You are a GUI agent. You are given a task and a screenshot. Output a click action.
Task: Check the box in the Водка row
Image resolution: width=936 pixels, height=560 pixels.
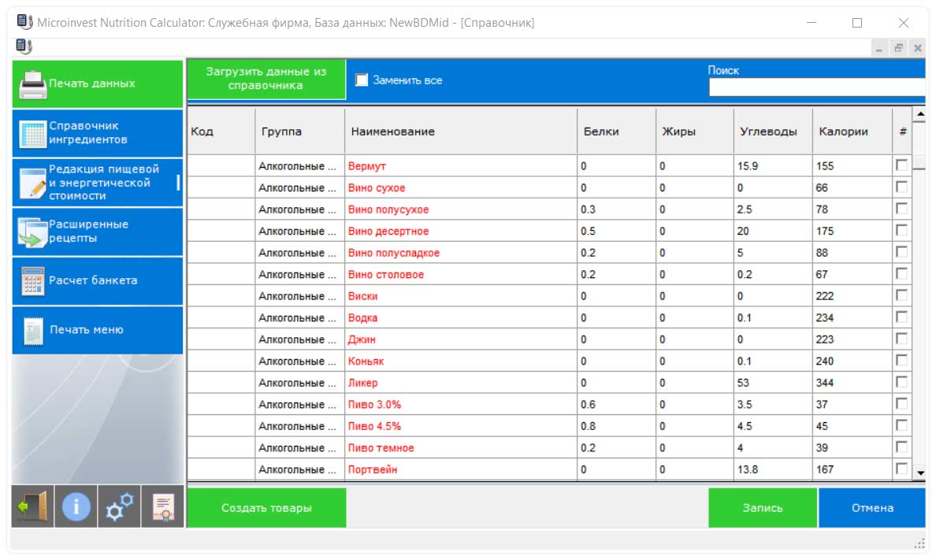(x=901, y=317)
